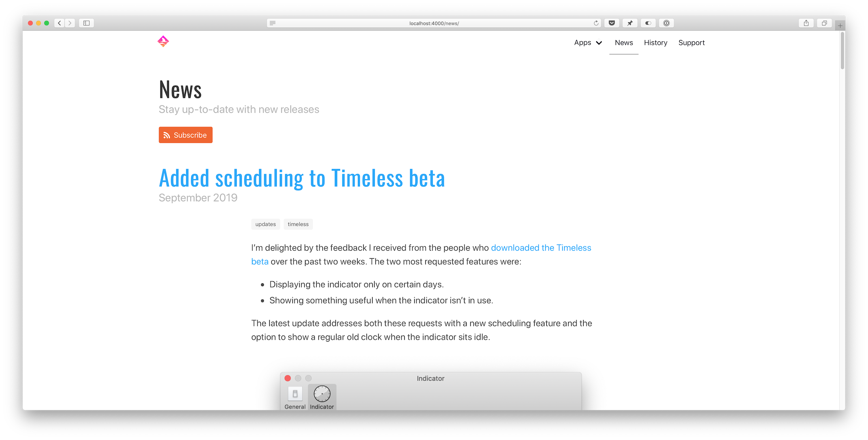Click the diamond-shaped app logo icon
Screen dimensions: 868x440
click(163, 42)
